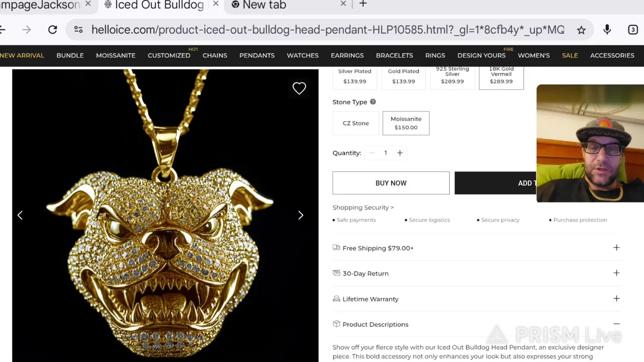This screenshot has height=362, width=644.
Task: Reload the page with refresh icon
Action: [x=52, y=30]
